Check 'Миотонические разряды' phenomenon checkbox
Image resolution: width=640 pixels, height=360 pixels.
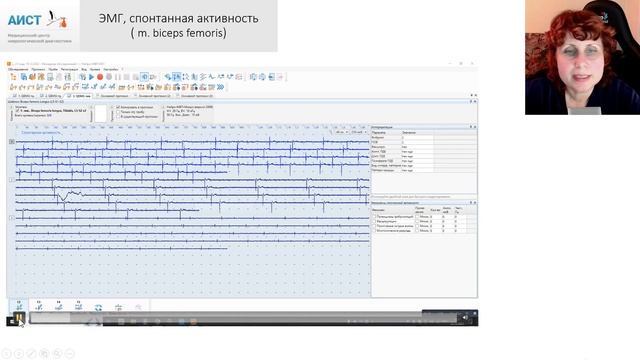click(374, 231)
